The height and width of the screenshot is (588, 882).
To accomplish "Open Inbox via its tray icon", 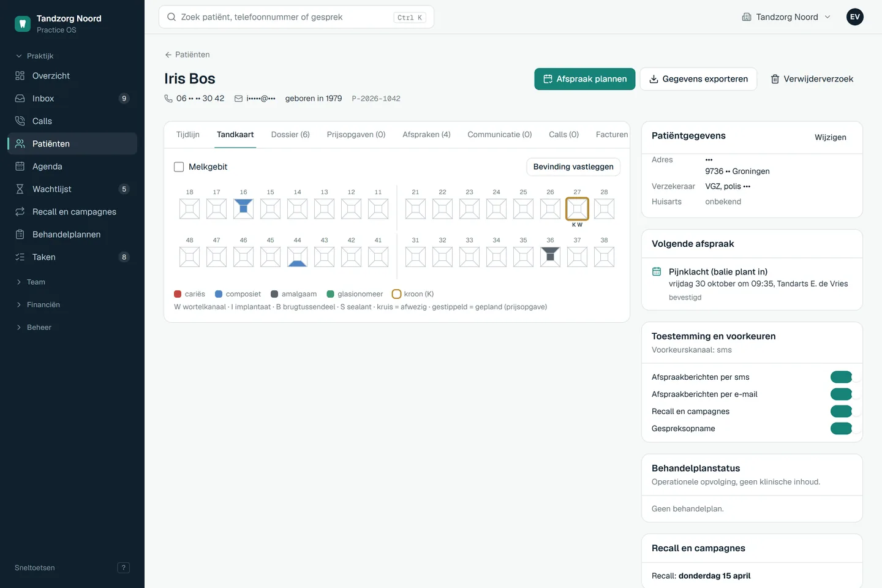I will [20, 99].
